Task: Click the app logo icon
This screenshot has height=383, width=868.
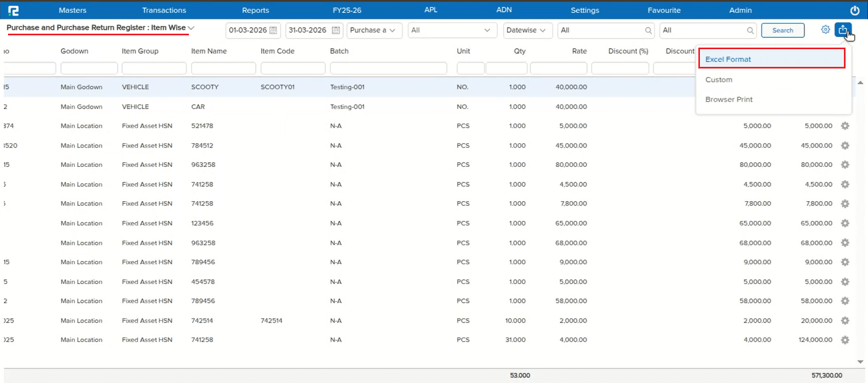Action: (13, 10)
